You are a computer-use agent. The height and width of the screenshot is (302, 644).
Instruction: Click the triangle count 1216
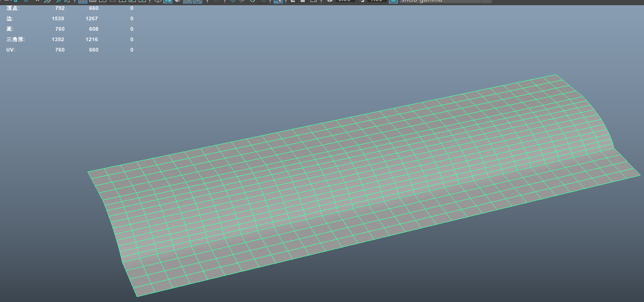92,40
